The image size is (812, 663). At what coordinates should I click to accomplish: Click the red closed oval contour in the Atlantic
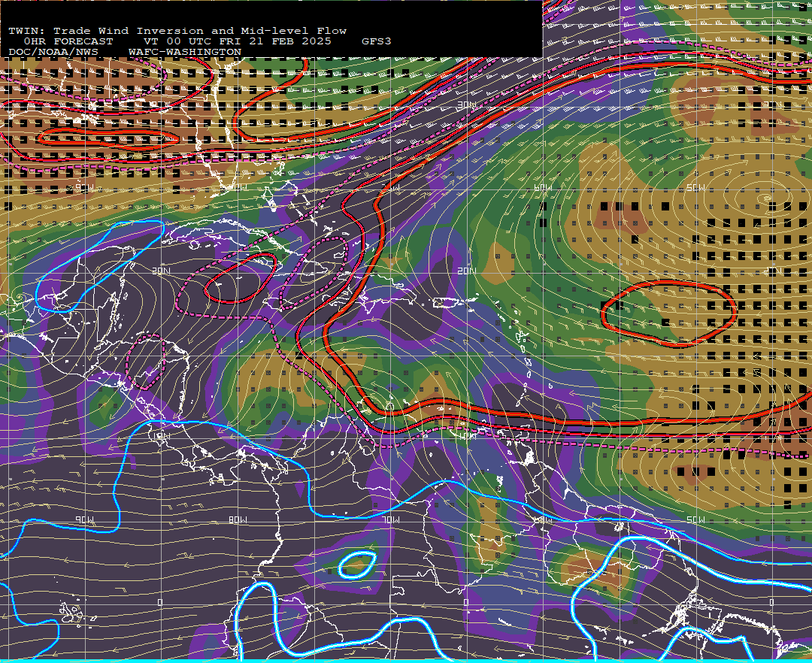[668, 313]
